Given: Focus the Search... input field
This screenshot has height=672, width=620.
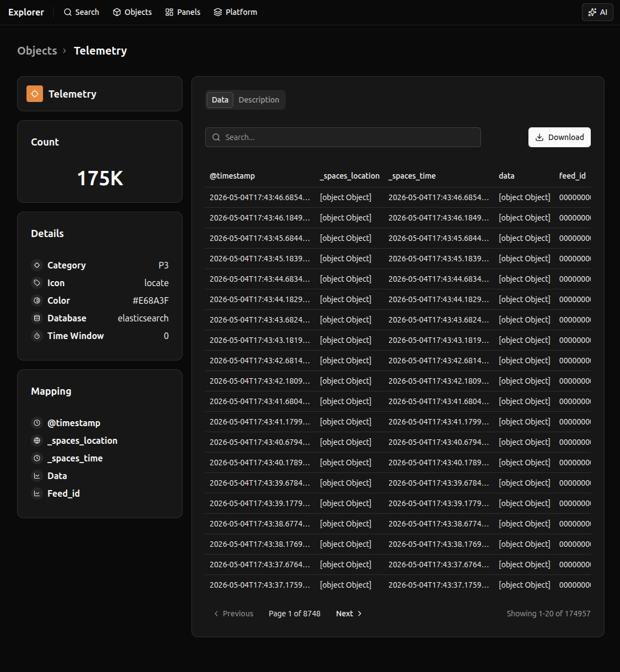Looking at the screenshot, I should [343, 137].
